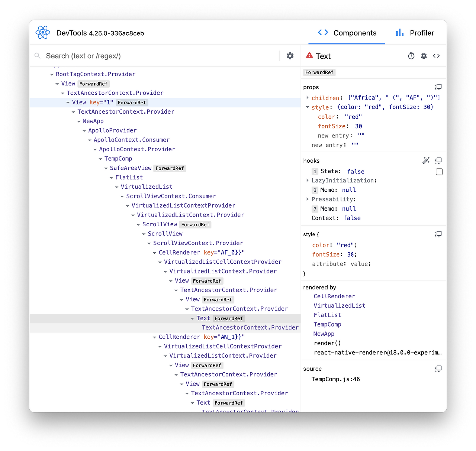Expand the Pressability hook
Screen dimensions: 476x451
[x=307, y=199]
